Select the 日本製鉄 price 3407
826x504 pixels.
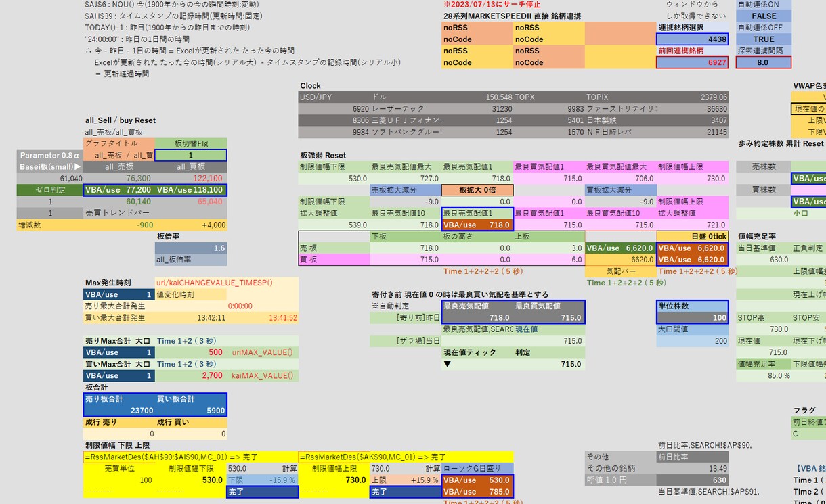693,120
